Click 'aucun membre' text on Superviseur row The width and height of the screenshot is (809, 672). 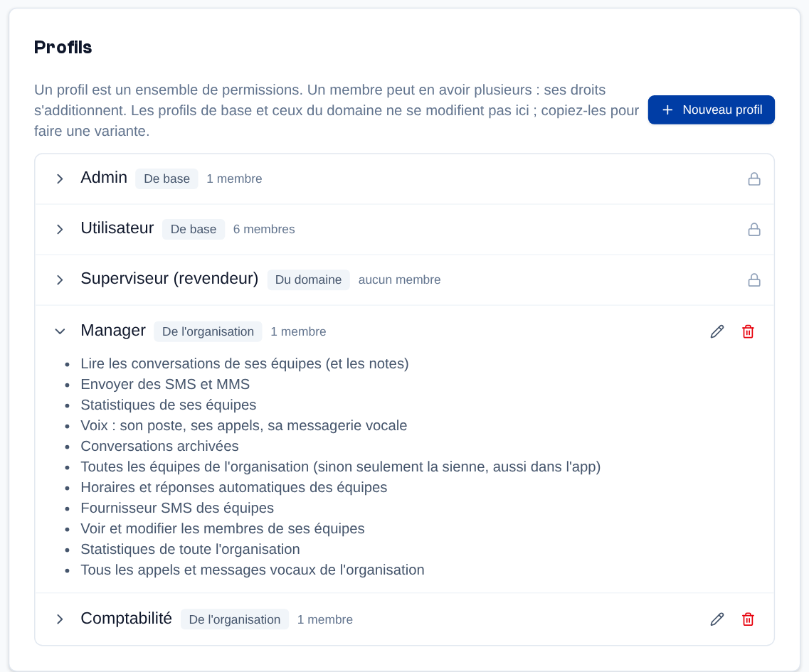tap(399, 280)
